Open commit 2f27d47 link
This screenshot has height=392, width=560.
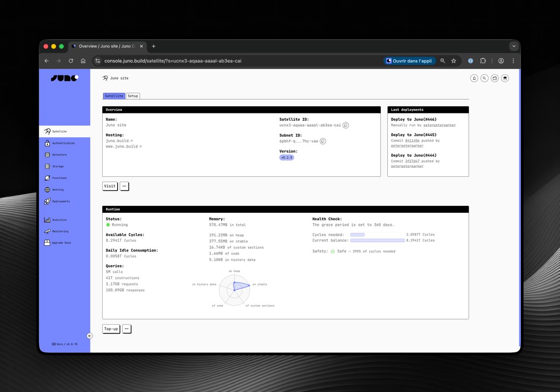point(412,161)
